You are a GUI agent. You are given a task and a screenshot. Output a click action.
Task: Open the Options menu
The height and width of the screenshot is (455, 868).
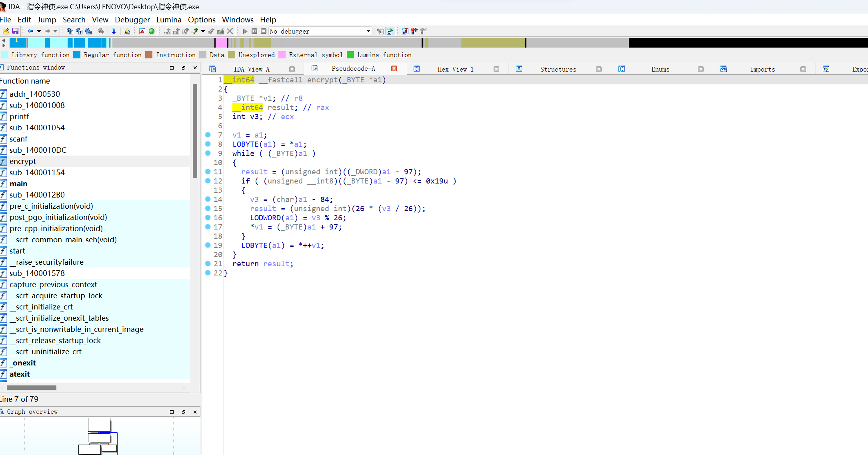(202, 20)
